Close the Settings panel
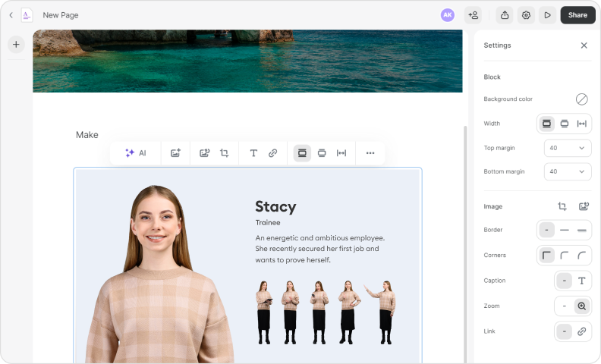601x364 pixels. tap(584, 45)
